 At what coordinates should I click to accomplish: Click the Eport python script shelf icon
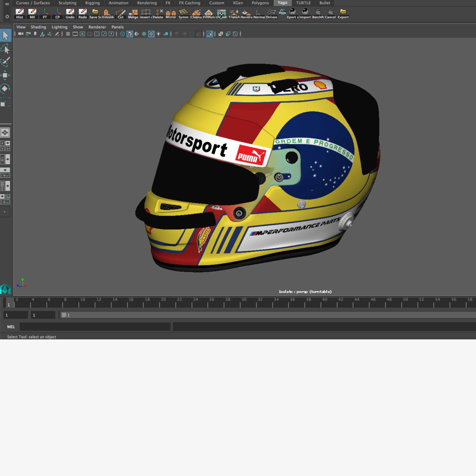[x=292, y=14]
